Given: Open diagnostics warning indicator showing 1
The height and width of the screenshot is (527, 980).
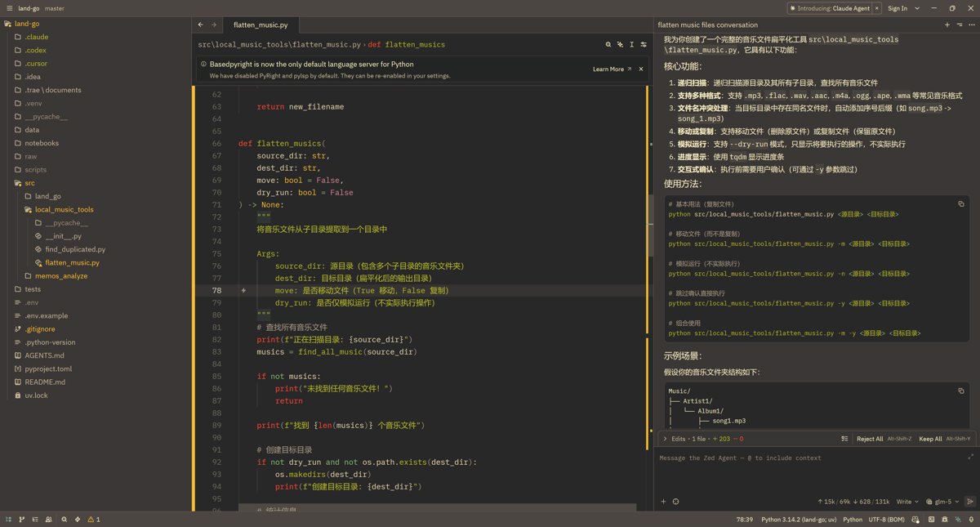Looking at the screenshot, I should (94, 520).
